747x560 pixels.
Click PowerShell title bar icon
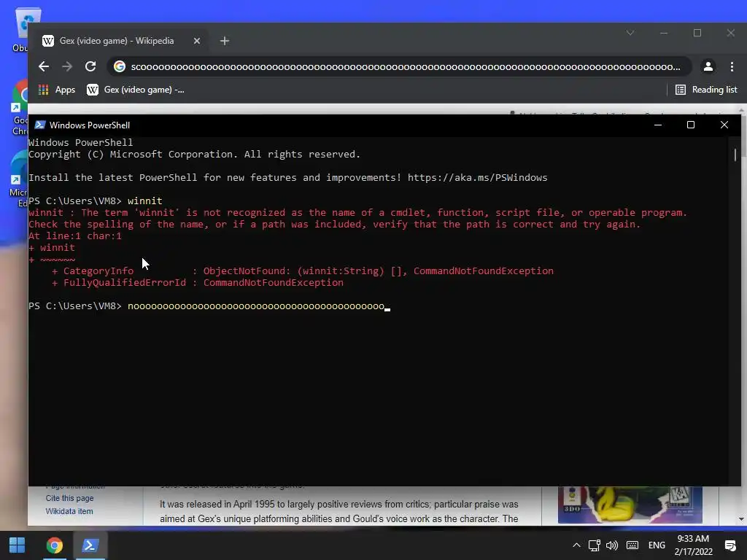(40, 125)
